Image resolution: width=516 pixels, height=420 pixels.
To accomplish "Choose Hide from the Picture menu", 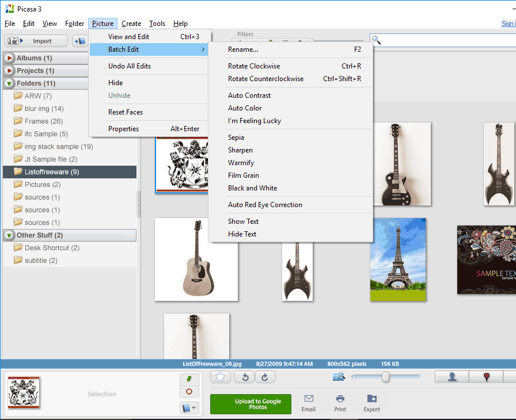I will (149, 83).
